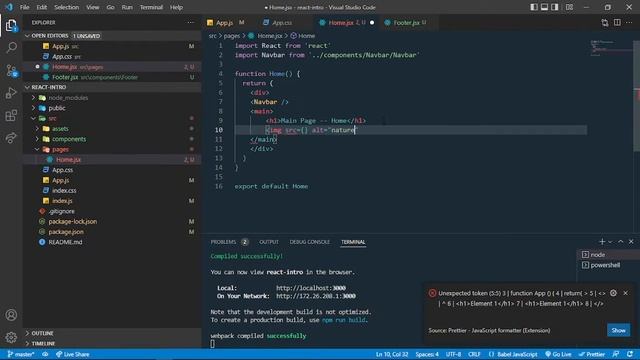Image resolution: width=640 pixels, height=360 pixels.
Task: Open the Explorer view in activity bar
Action: (x=11, y=26)
